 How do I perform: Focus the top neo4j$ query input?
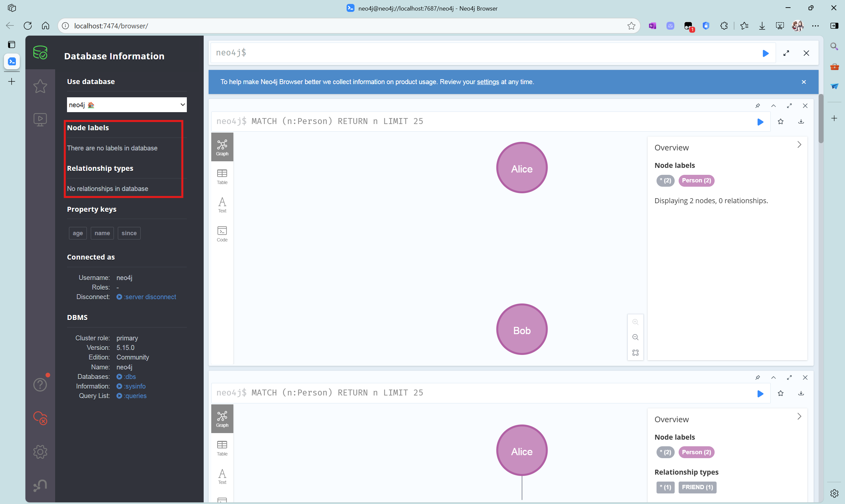click(493, 53)
